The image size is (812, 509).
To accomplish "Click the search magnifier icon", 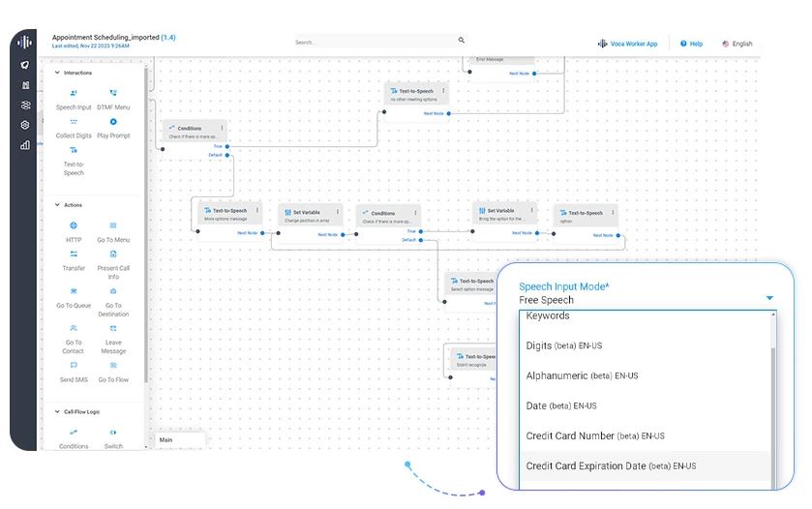I will point(462,41).
